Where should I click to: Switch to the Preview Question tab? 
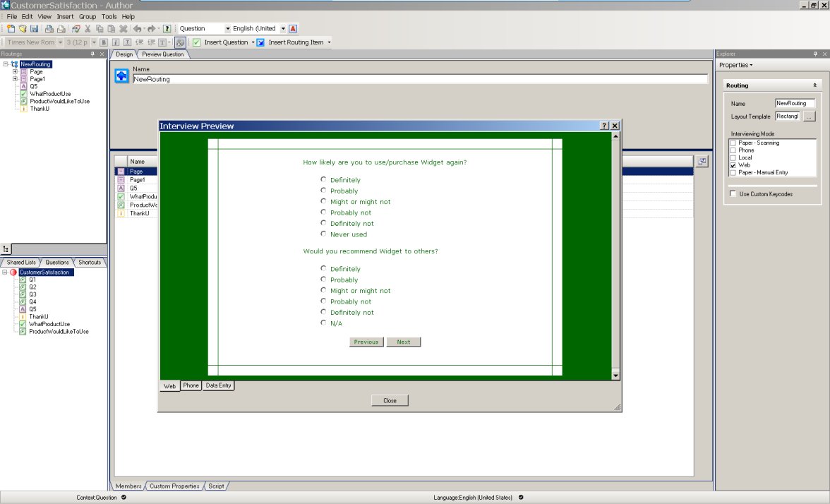pos(162,54)
